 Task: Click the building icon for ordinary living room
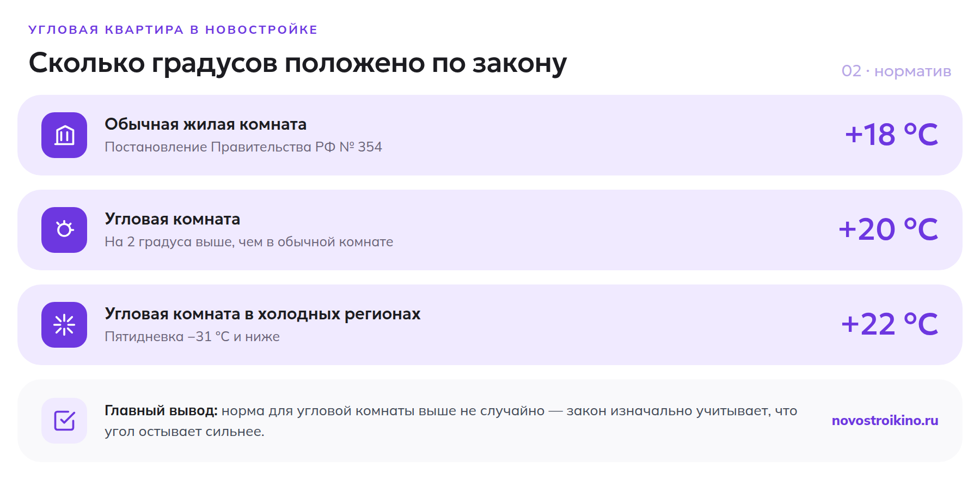coord(64,135)
